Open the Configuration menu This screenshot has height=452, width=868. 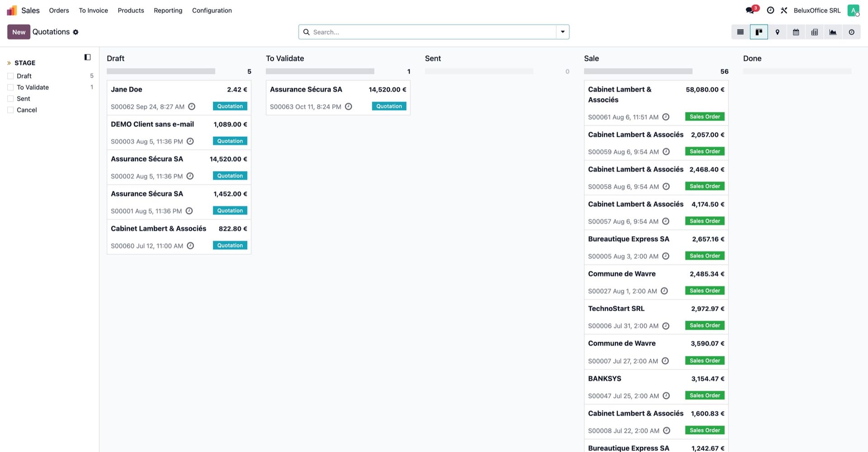212,10
